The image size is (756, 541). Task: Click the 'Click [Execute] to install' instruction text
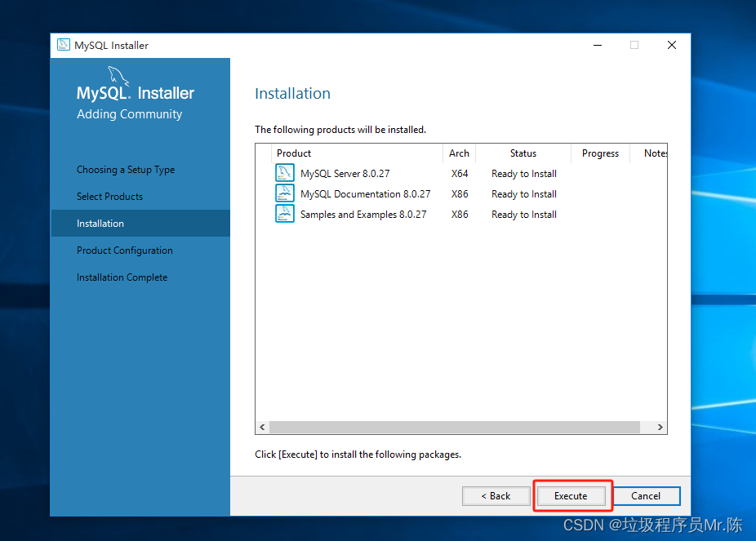pos(358,455)
